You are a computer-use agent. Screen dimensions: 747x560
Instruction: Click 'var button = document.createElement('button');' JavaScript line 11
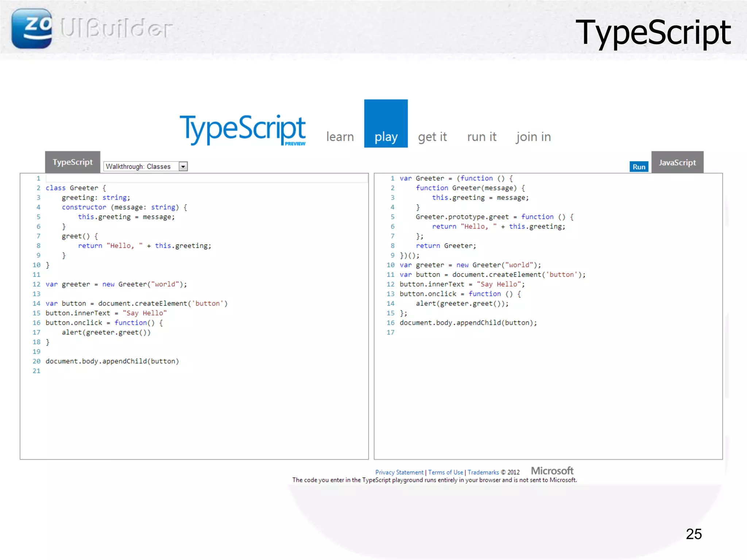493,275
